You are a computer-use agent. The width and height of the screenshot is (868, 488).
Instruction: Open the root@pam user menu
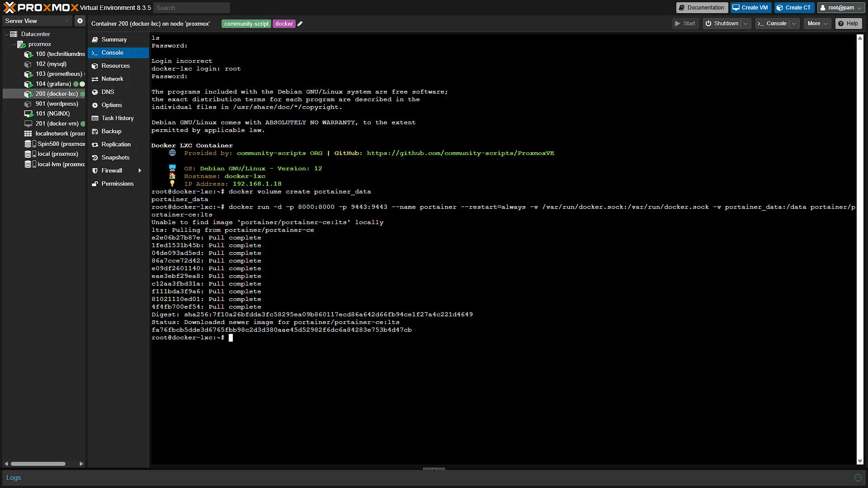(x=841, y=8)
